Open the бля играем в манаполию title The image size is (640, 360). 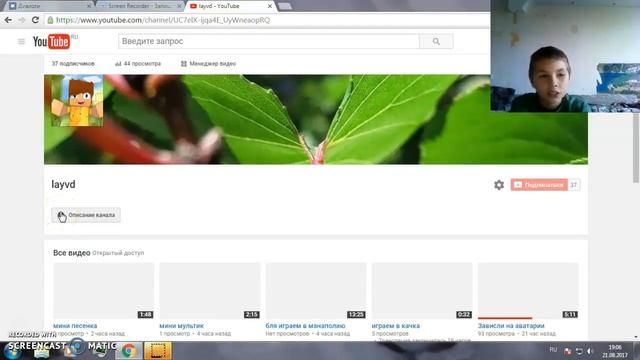[305, 326]
